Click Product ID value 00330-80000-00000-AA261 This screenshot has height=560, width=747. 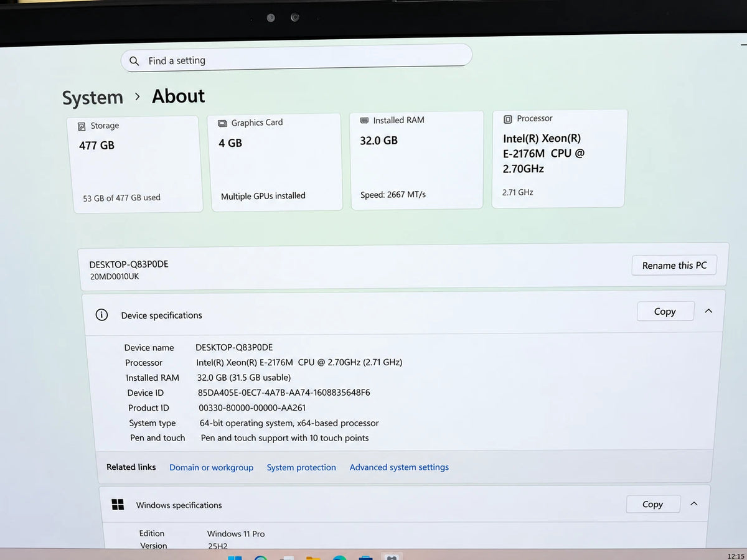pyautogui.click(x=252, y=408)
